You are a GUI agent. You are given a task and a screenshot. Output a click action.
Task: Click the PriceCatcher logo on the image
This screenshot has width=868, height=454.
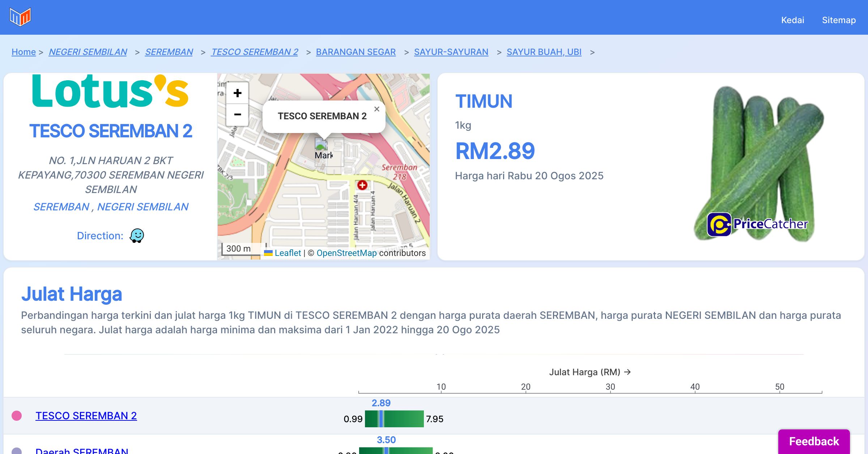(x=757, y=224)
